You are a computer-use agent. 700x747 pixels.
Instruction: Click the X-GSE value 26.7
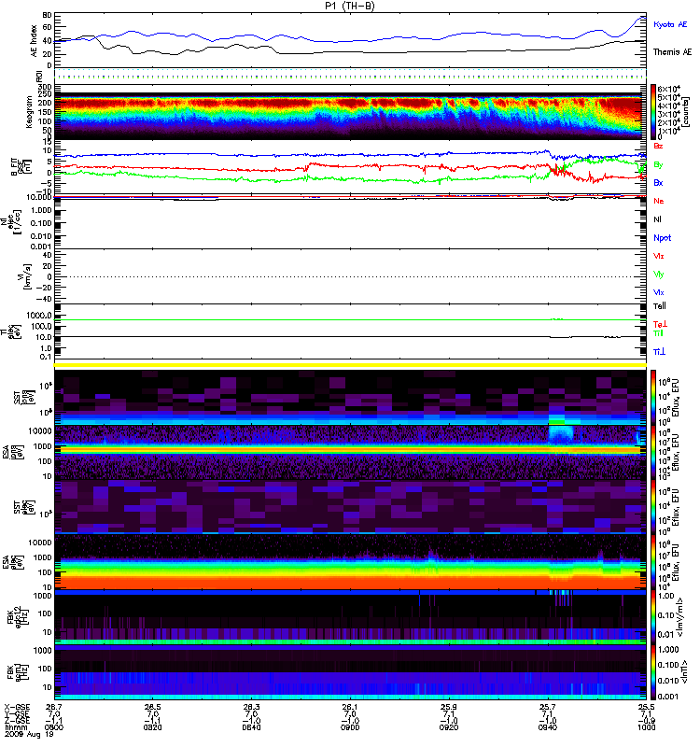coord(54,707)
